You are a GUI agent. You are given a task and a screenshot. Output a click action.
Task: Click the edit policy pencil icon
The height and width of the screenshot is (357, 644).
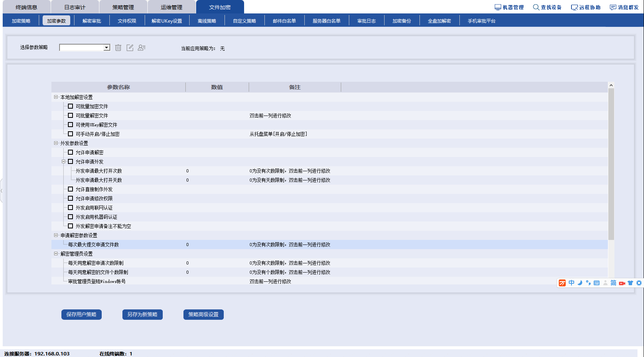[130, 48]
